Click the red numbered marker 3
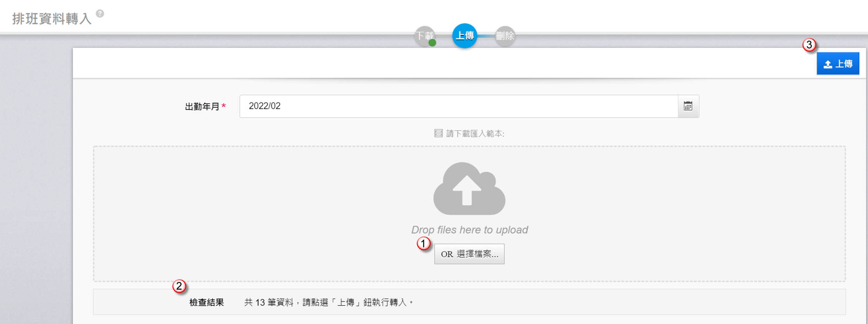Screen dimensions: 868x324 point(809,45)
